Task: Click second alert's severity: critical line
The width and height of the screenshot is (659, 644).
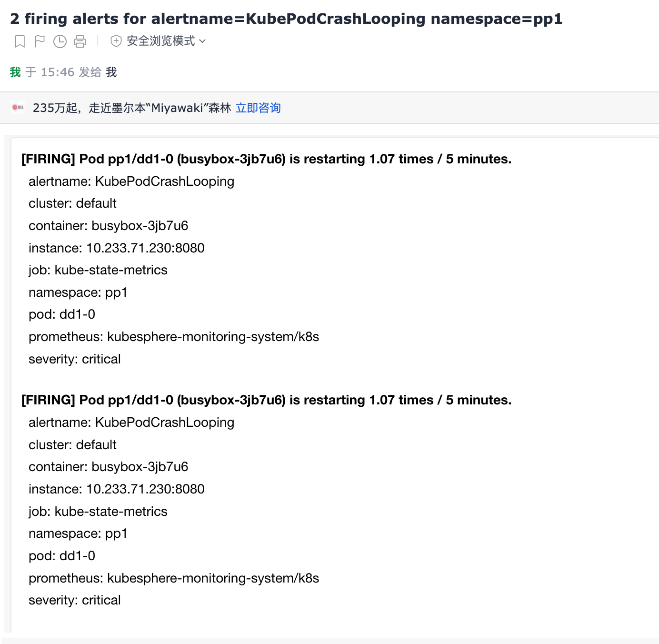Action: [75, 600]
